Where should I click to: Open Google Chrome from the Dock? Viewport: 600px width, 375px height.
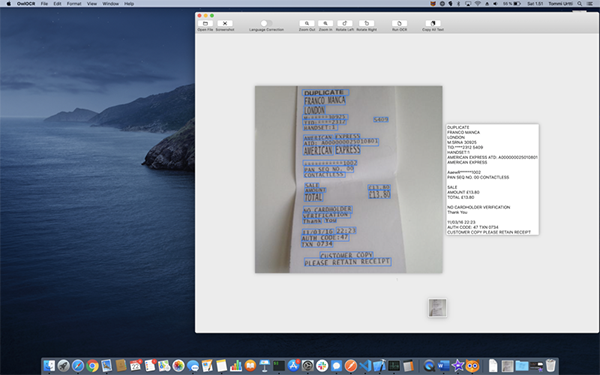tap(92, 366)
